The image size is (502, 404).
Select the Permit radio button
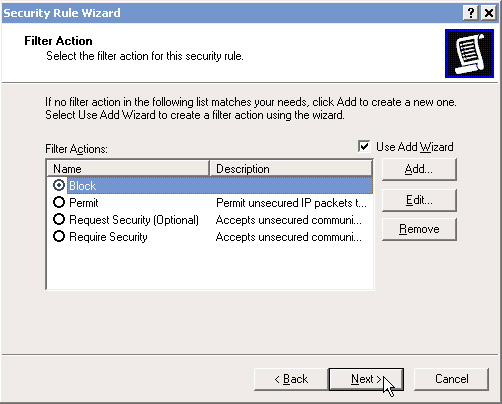point(59,202)
